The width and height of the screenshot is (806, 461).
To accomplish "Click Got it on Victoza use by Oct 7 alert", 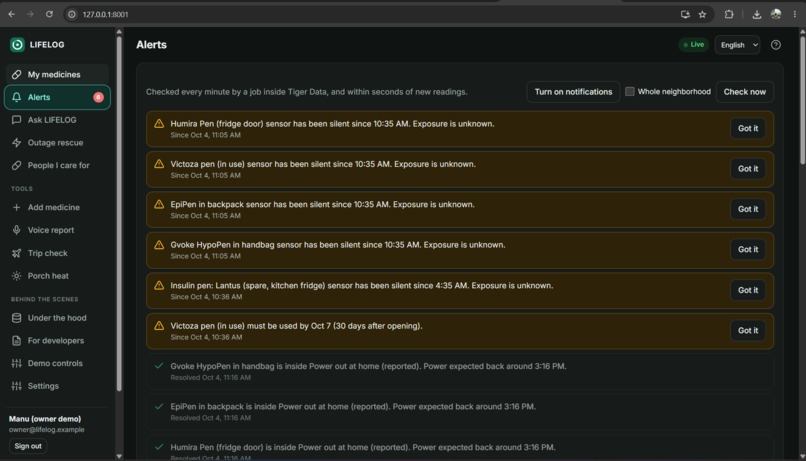I will pyautogui.click(x=748, y=330).
